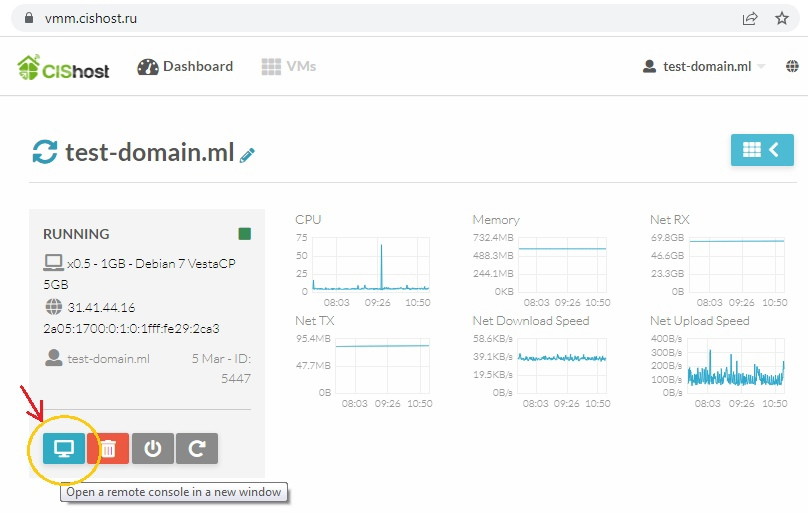Open the remote console monitor button
The image size is (808, 513).
pos(64,449)
